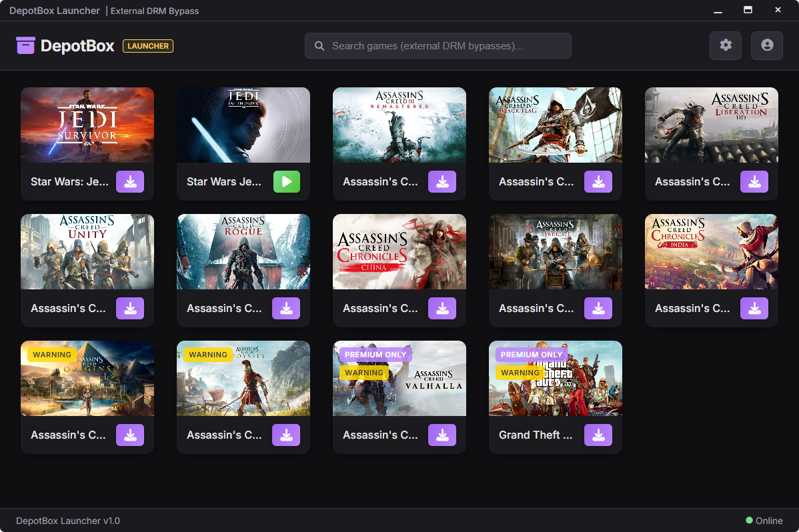Play Star Wars Jedi Fallen Order
799x532 pixels.
pyautogui.click(x=286, y=182)
